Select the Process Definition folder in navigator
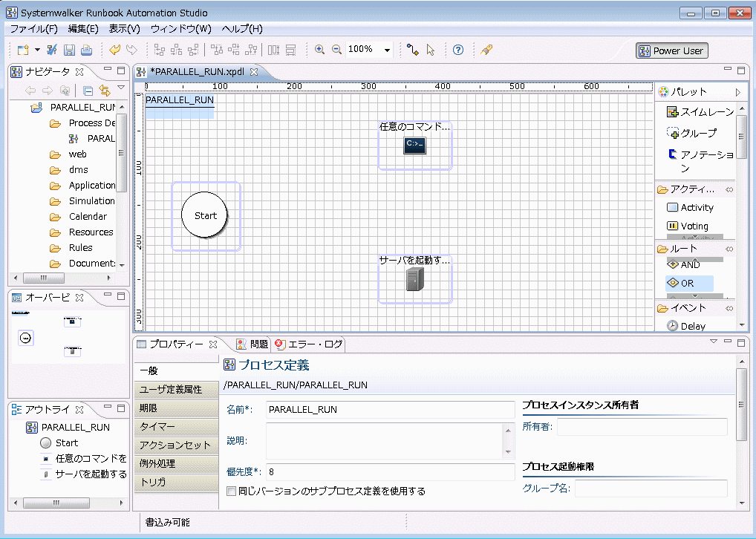 tap(83, 123)
